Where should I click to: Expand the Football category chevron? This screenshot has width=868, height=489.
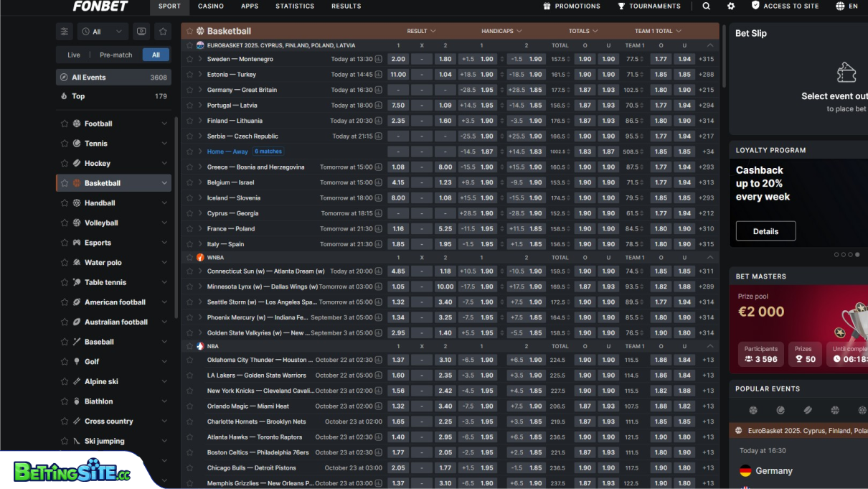[165, 123]
